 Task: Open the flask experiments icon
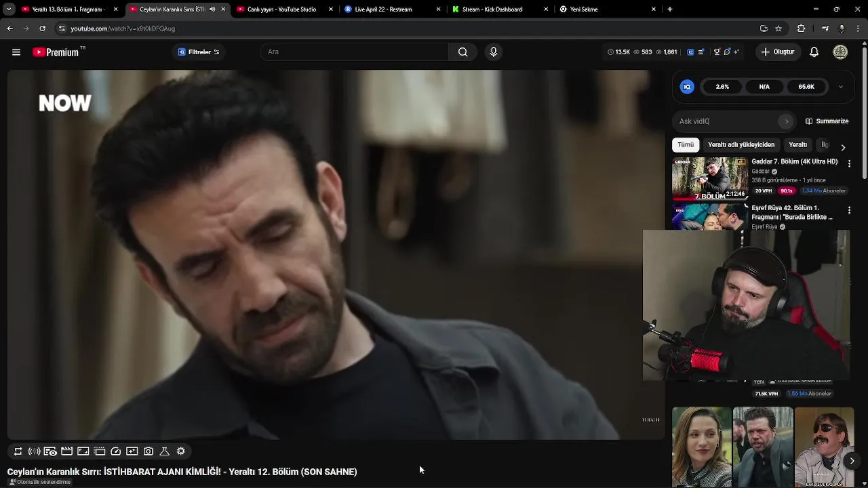[x=165, y=451]
